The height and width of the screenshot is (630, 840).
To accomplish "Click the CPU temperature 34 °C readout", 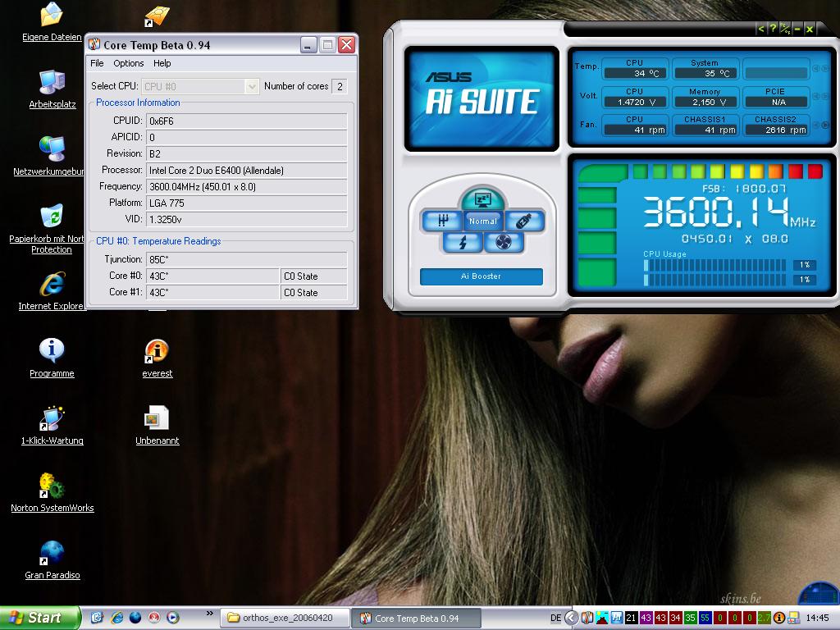I will [636, 73].
